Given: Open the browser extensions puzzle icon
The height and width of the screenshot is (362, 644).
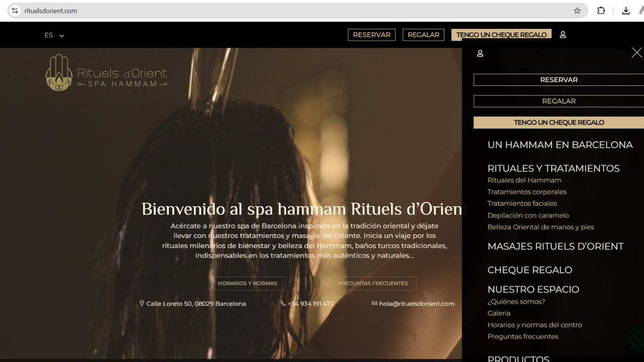Looking at the screenshot, I should [601, 10].
